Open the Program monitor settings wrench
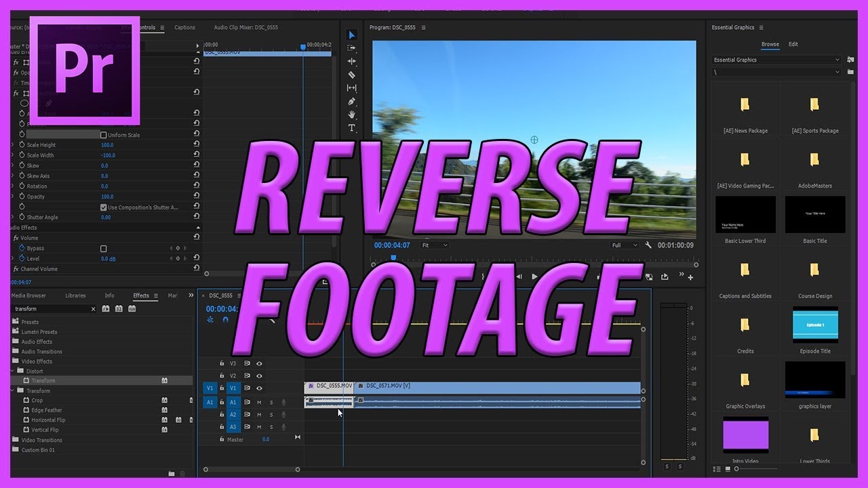 [648, 245]
